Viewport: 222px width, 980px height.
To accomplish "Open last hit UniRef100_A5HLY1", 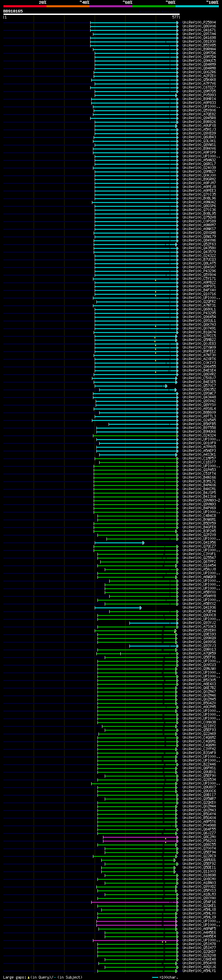I will 199,970.
